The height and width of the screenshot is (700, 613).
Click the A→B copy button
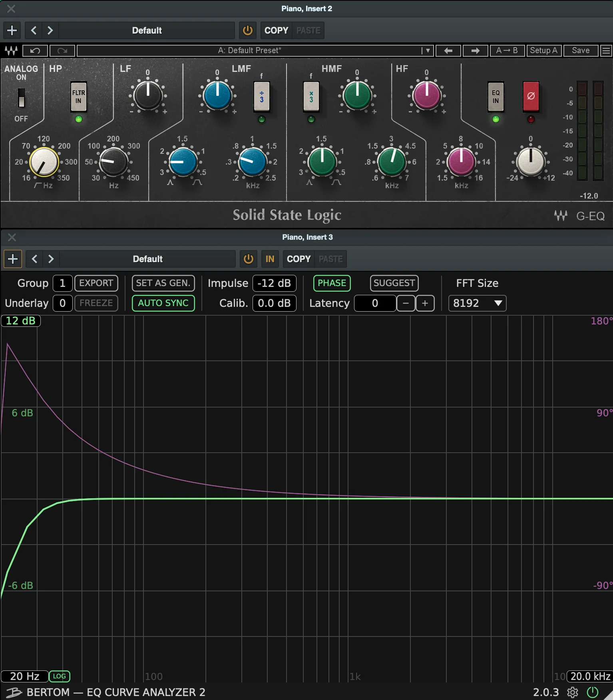(x=507, y=51)
